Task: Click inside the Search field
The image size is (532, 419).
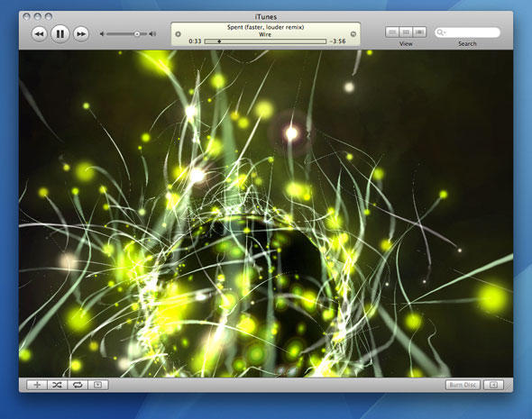Action: 468,32
